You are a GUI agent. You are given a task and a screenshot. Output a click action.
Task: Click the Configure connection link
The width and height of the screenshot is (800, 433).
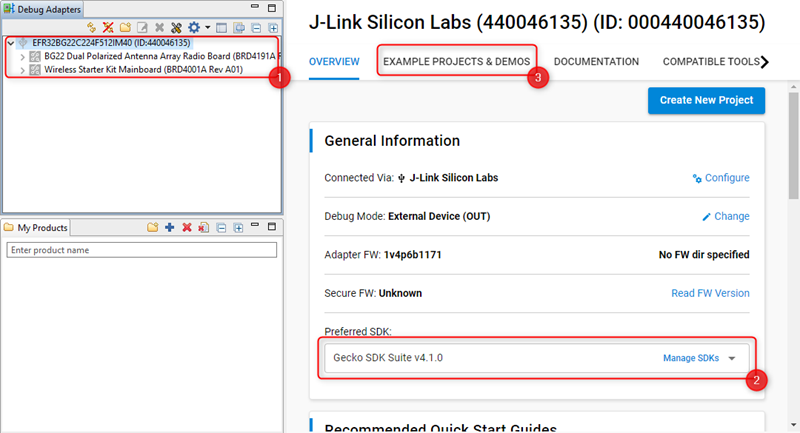(x=721, y=178)
